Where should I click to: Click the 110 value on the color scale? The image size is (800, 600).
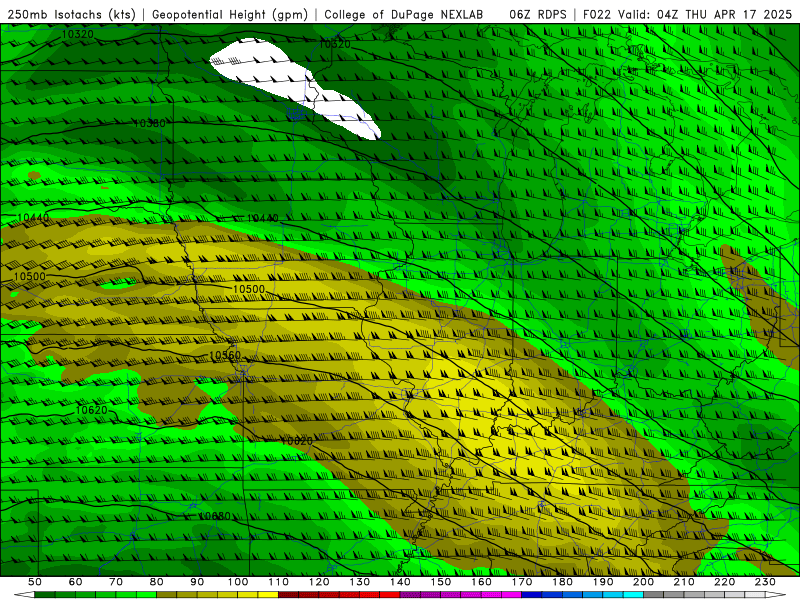pos(279,582)
